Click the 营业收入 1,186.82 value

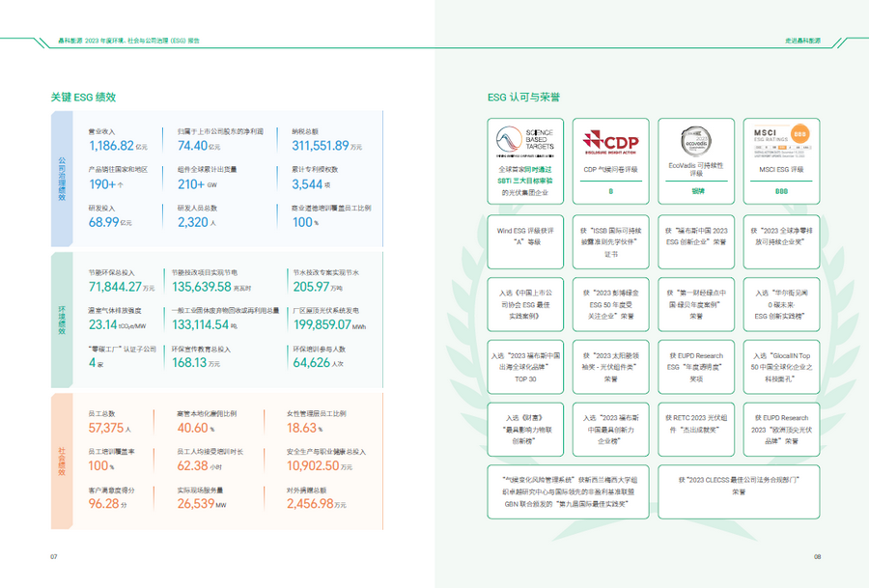pyautogui.click(x=111, y=146)
